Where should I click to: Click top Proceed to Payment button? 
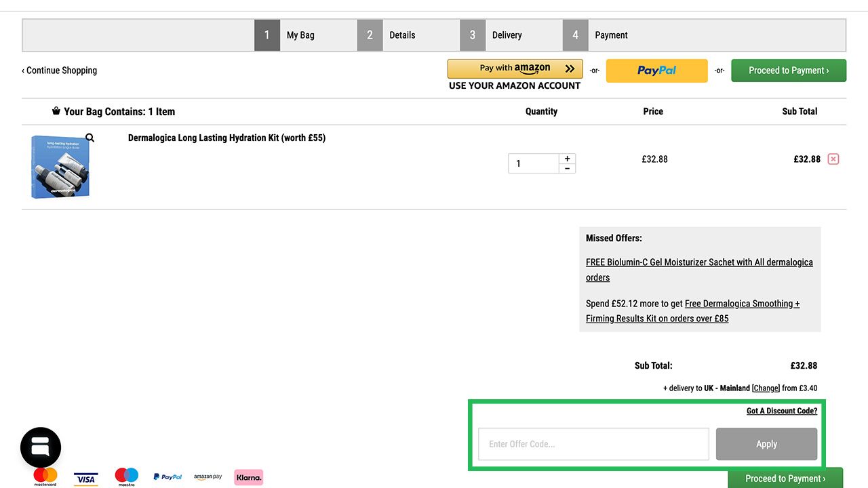coord(789,70)
